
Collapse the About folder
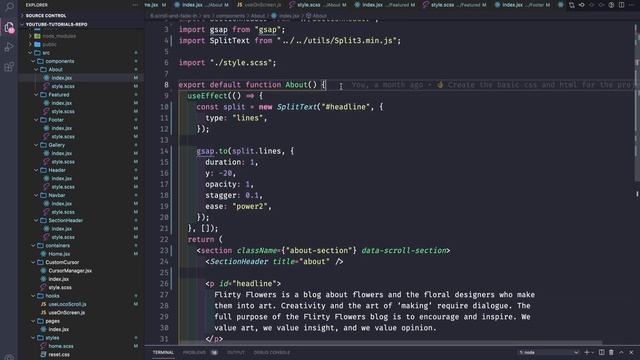coord(36,69)
